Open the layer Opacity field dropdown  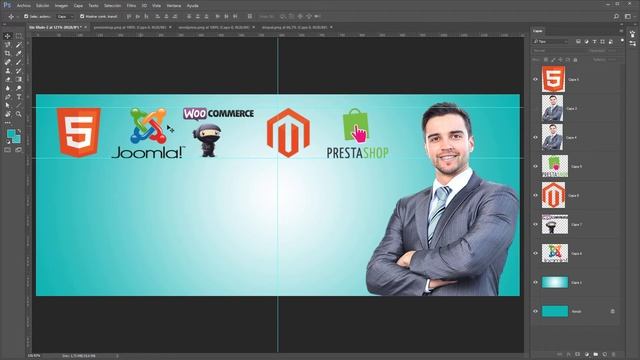[x=611, y=51]
